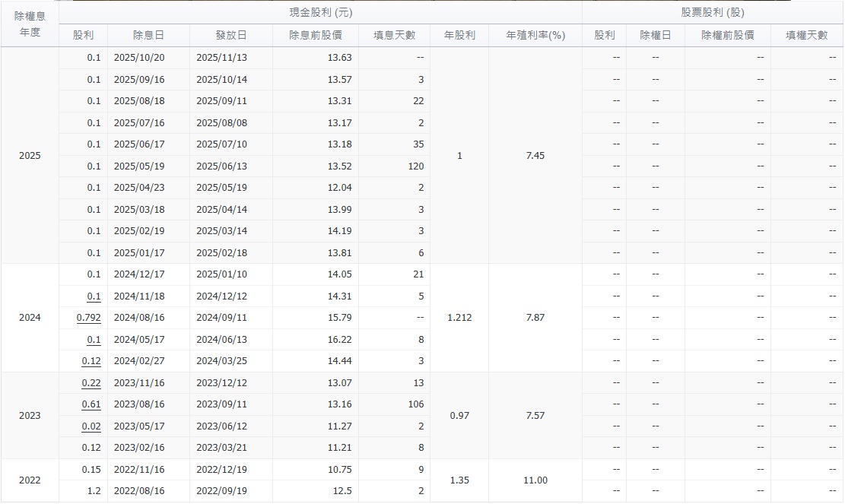Click the 除息前股價 column header
The image size is (845, 504).
click(316, 35)
